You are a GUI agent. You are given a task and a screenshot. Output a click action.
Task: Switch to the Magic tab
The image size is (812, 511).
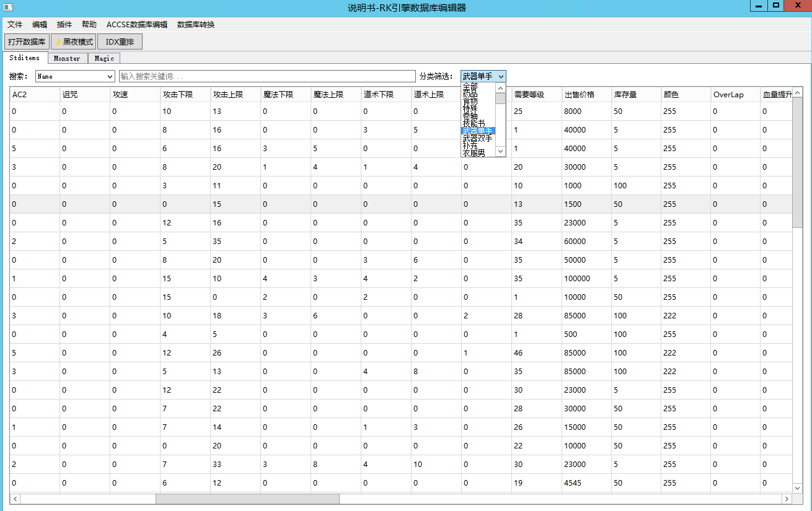tap(104, 58)
